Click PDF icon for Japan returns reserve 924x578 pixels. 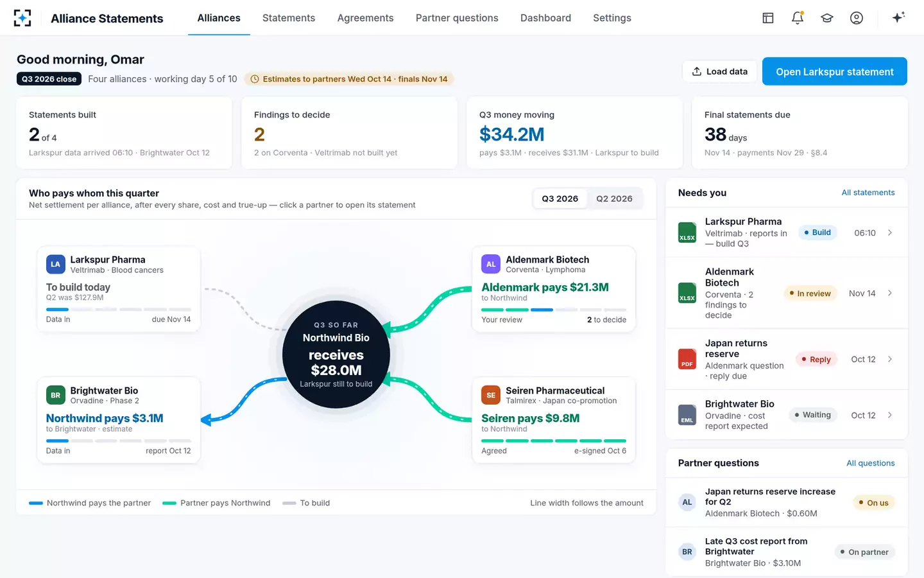coord(687,359)
